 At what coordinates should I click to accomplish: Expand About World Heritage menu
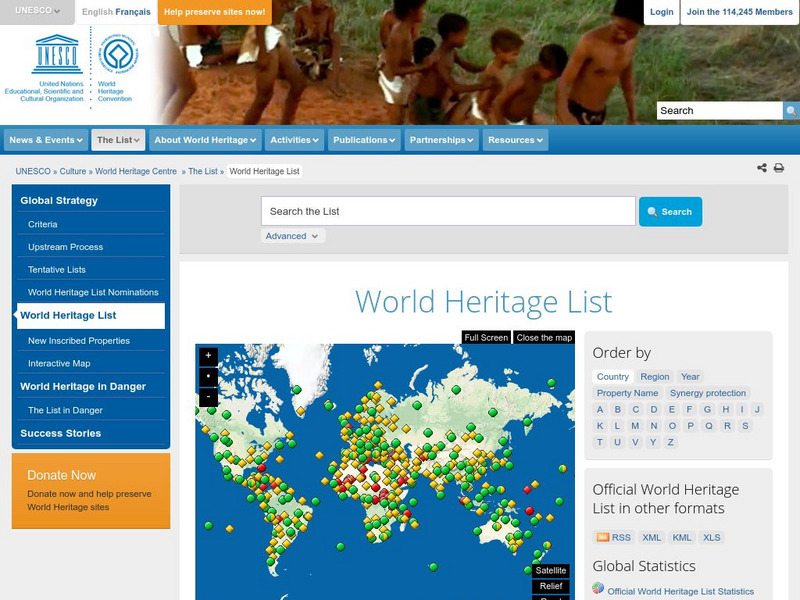205,140
